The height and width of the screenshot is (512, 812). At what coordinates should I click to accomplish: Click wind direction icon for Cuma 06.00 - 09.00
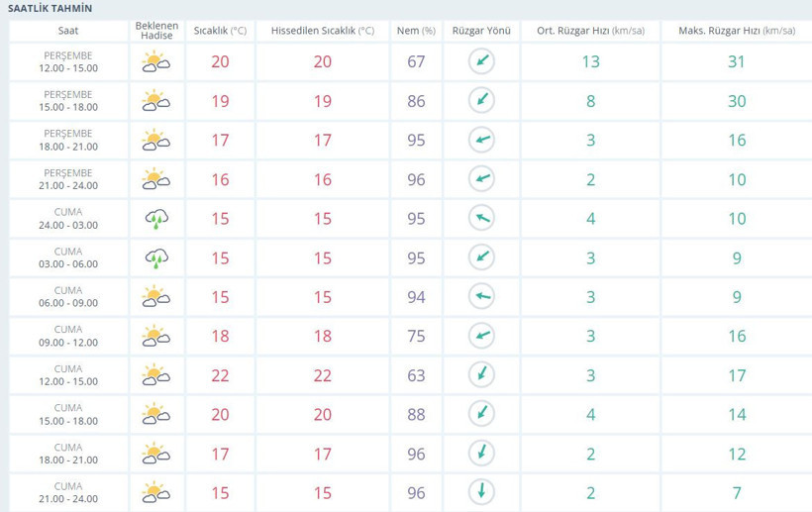click(480, 296)
